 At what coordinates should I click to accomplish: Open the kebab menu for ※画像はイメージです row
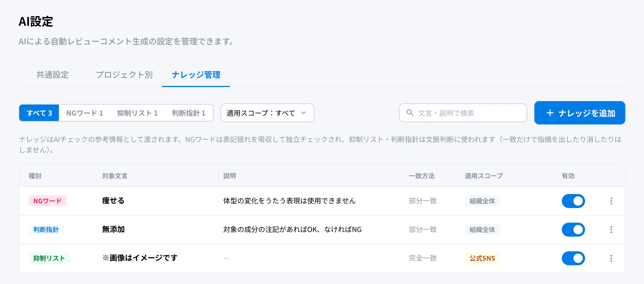click(611, 258)
